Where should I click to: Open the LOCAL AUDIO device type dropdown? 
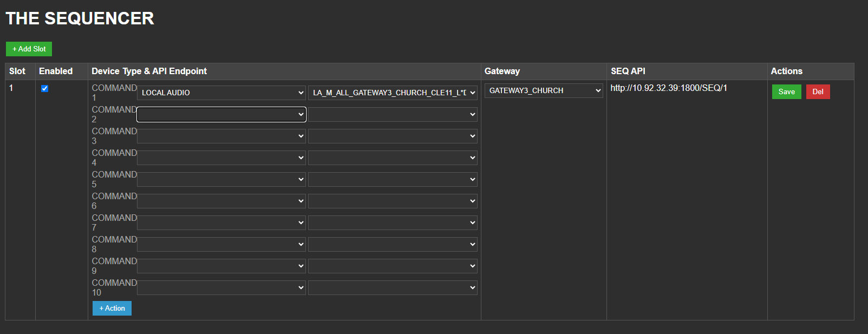tap(221, 93)
